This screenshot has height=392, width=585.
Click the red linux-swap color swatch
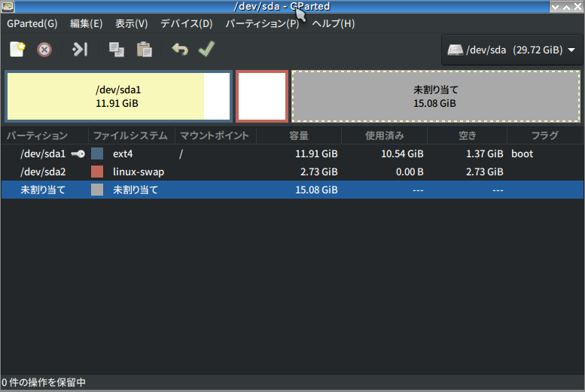pyautogui.click(x=97, y=172)
